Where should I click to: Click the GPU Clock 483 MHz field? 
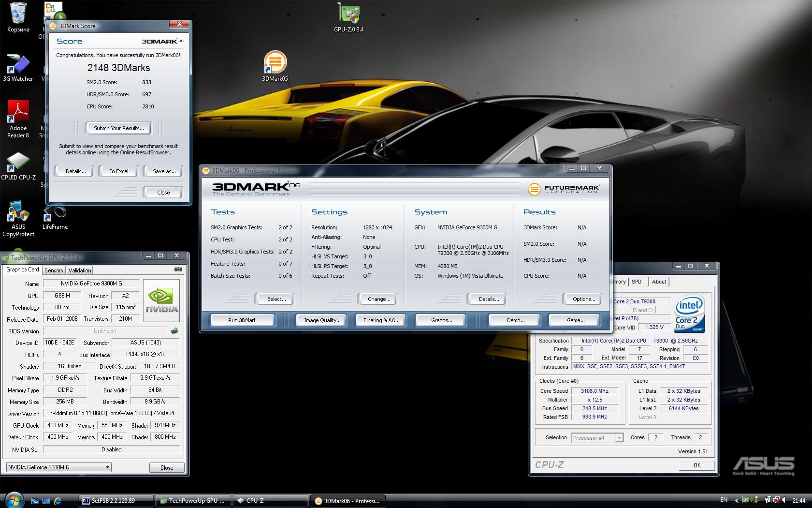pyautogui.click(x=57, y=425)
